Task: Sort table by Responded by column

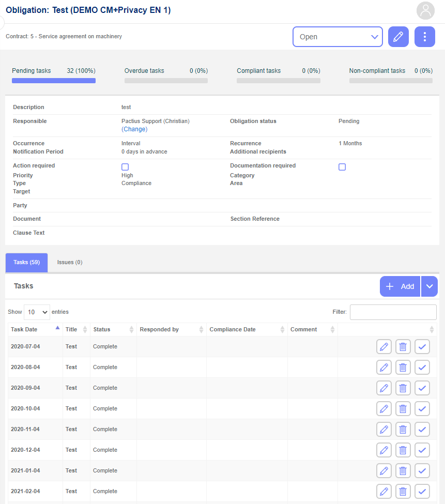Action: point(172,329)
